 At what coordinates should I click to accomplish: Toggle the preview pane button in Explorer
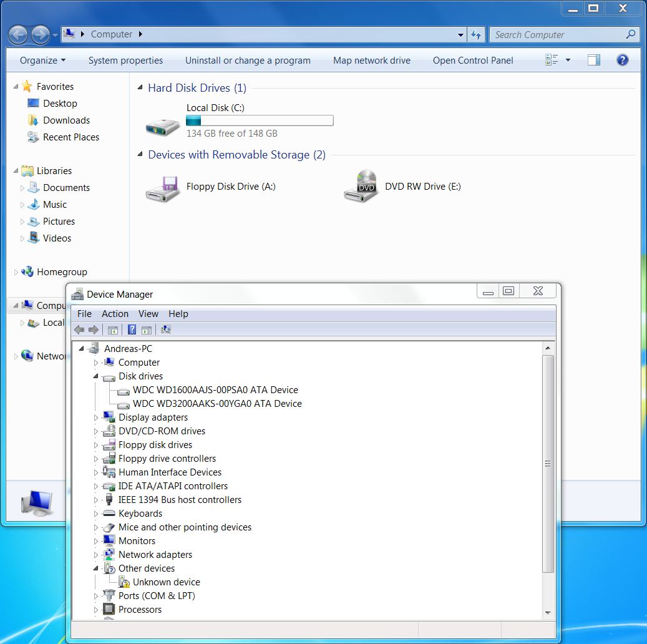(594, 61)
